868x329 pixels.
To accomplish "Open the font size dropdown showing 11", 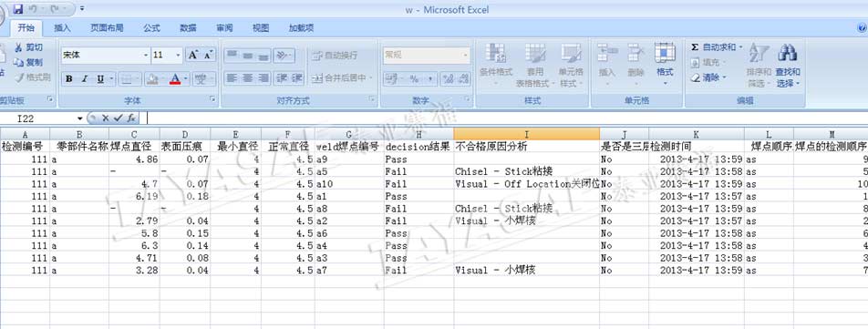I will pos(179,56).
